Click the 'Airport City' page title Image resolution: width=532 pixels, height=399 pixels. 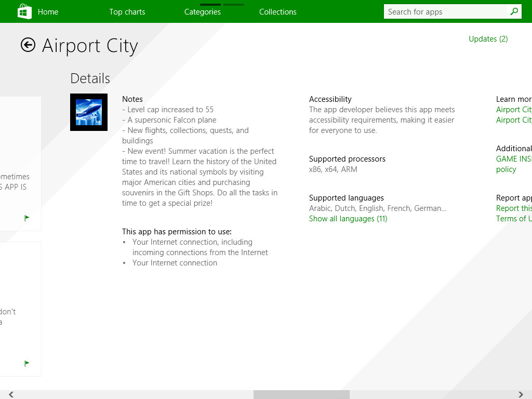(x=90, y=46)
